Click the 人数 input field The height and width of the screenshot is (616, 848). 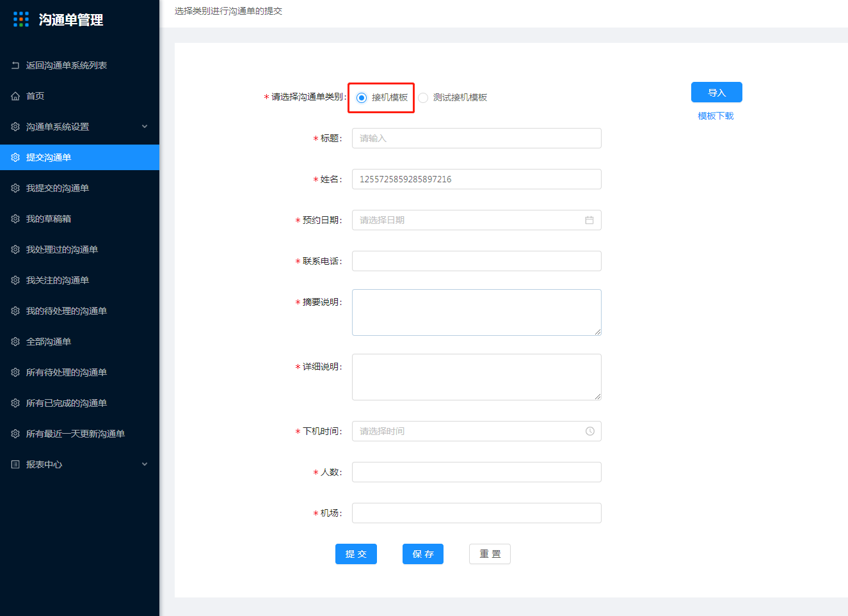click(477, 472)
